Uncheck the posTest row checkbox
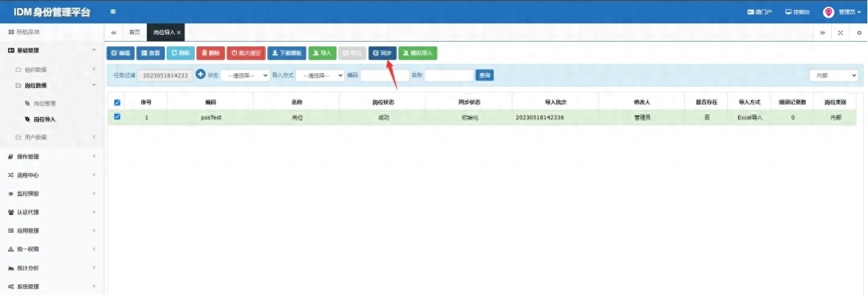 pos(117,117)
